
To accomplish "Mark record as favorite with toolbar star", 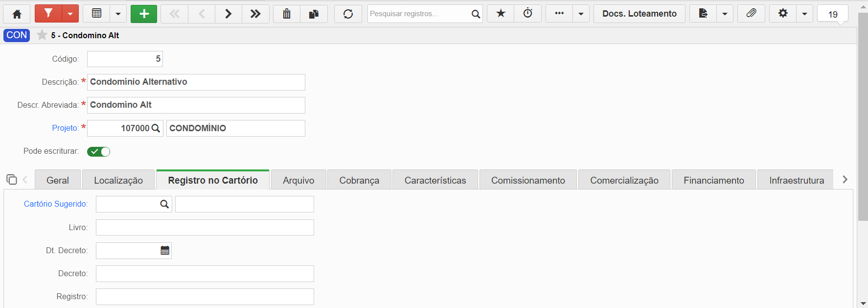I will click(x=501, y=14).
